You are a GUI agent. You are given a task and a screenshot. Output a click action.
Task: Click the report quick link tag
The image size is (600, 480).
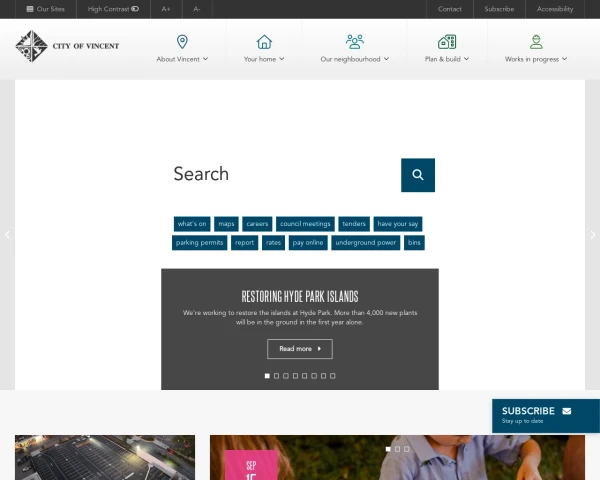(x=245, y=243)
